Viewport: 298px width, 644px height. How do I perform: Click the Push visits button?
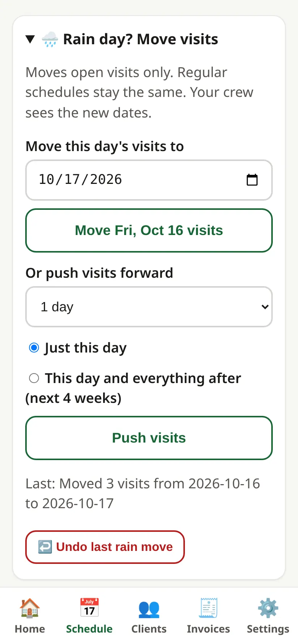(x=149, y=438)
